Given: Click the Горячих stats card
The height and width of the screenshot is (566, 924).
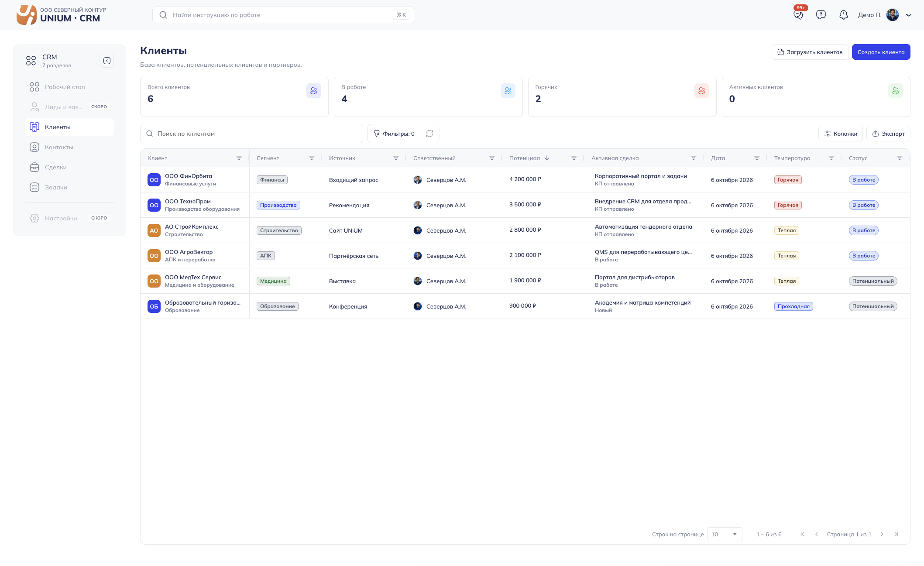Looking at the screenshot, I should tap(622, 97).
